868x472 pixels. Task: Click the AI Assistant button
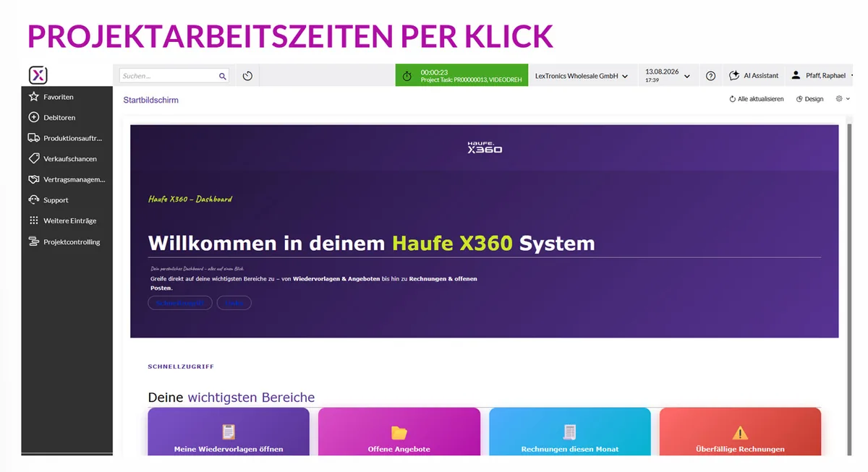(754, 76)
